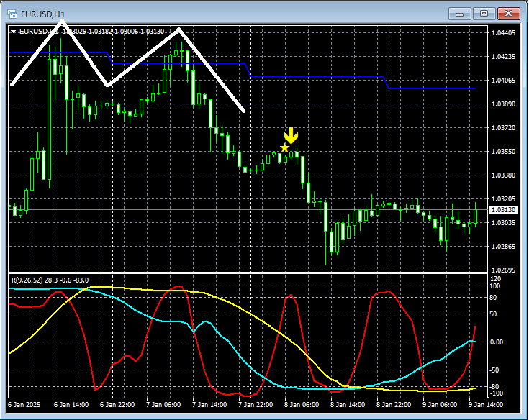This screenshot has height=420, width=529.
Task: Click the indicator scale value -50
Action: [494, 370]
